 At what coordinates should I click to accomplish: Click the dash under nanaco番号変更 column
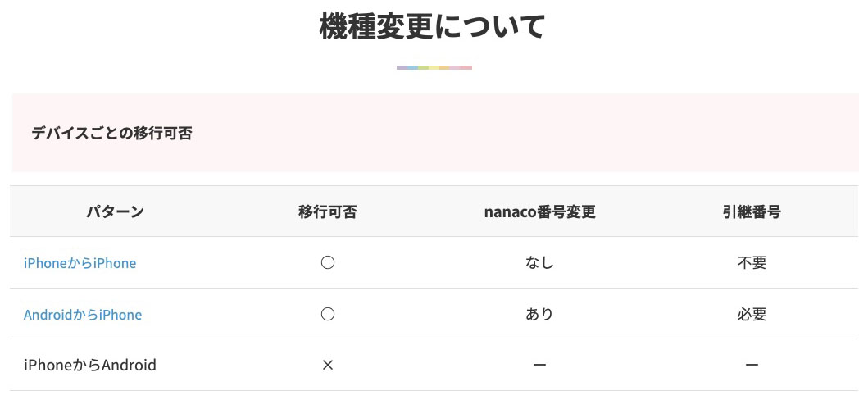click(539, 366)
